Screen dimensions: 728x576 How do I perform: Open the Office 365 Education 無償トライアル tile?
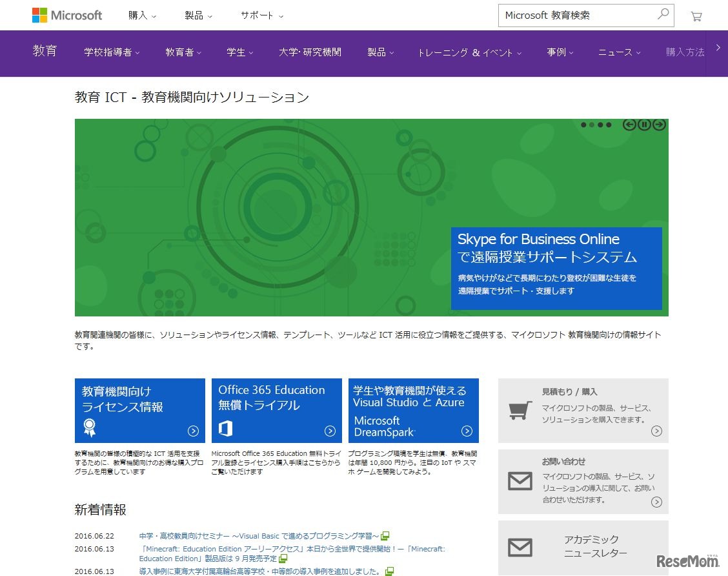276,410
